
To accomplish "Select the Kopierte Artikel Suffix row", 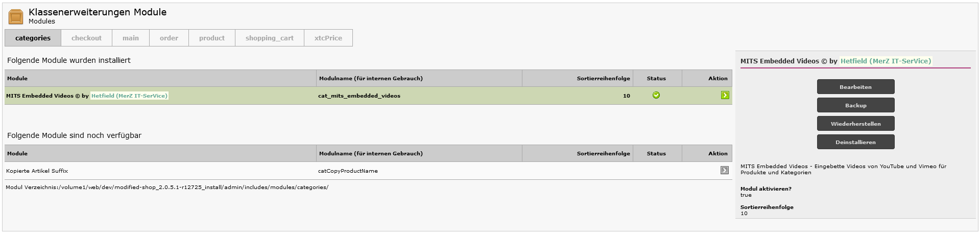I will pos(368,171).
